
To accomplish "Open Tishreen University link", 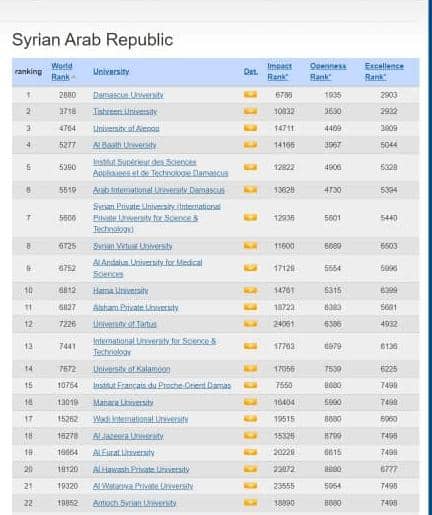I will [x=125, y=111].
